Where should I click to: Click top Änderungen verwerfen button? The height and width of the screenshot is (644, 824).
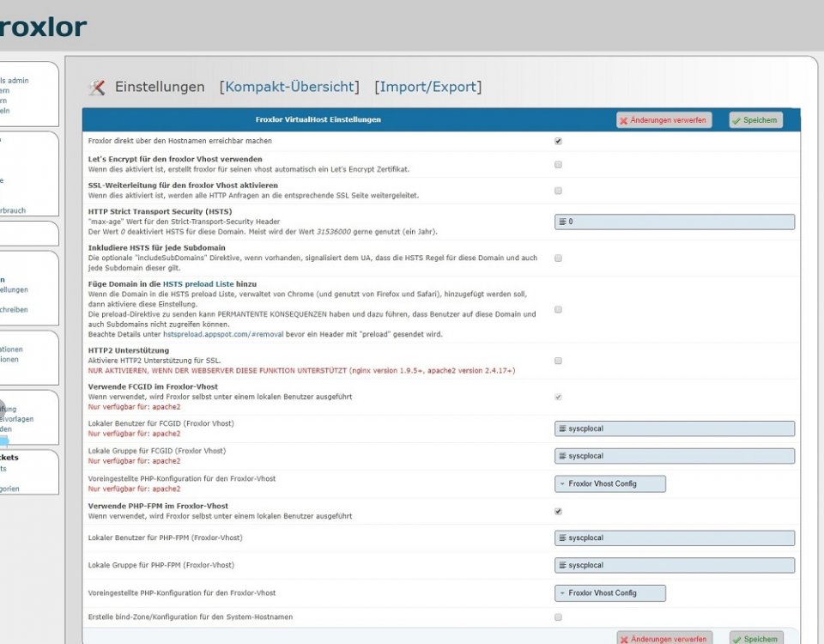point(664,120)
